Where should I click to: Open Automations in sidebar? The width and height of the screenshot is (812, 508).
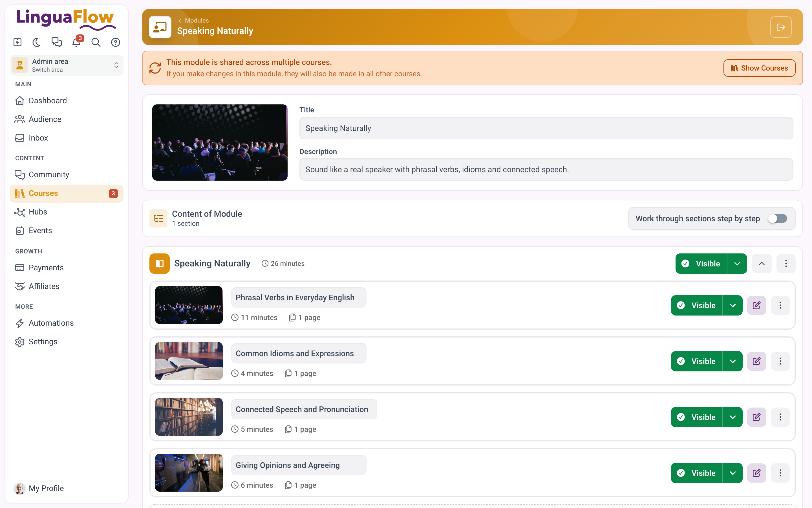click(x=67, y=323)
